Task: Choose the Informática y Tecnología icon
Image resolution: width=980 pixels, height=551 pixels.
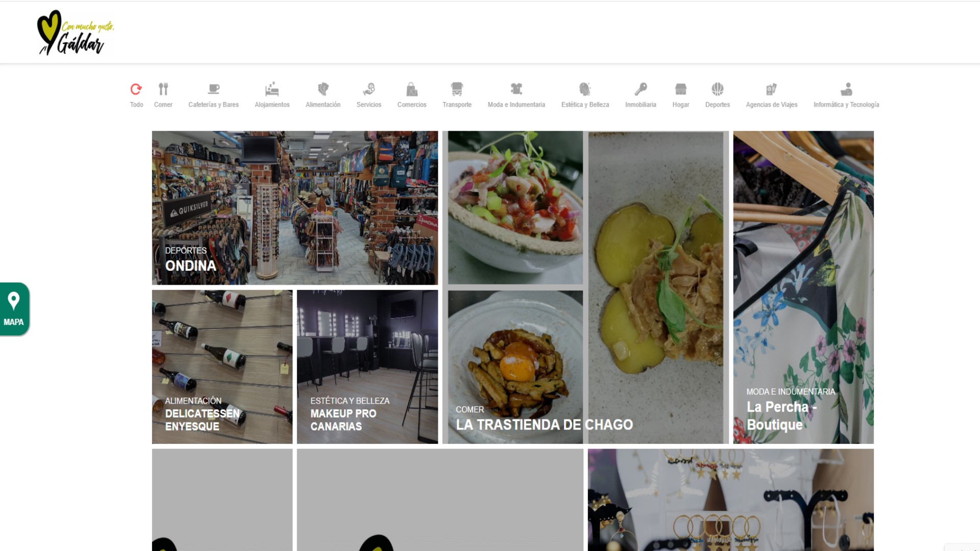Action: (846, 89)
